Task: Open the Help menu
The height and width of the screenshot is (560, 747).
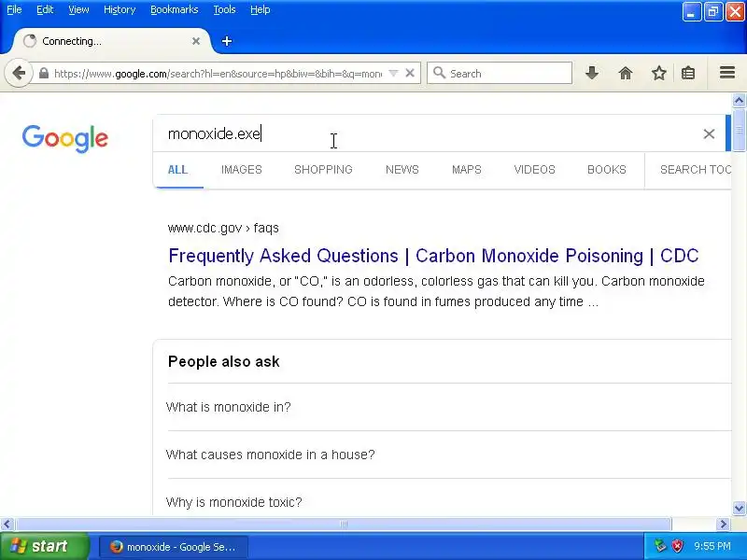Action: (x=261, y=9)
